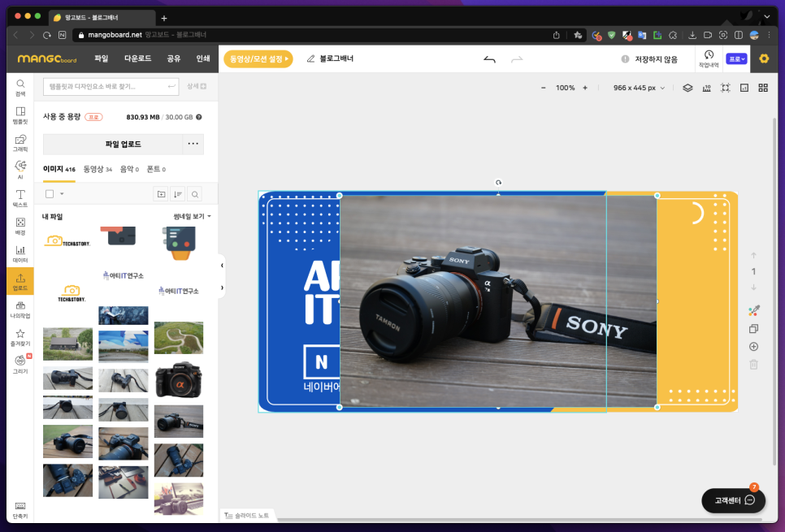The width and height of the screenshot is (785, 532).
Task: Show 단축키 keyboard shortcuts
Action: [x=20, y=511]
